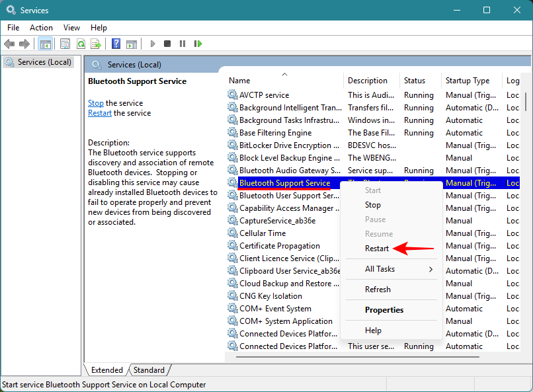Open the Properties toolbar icon
The height and width of the screenshot is (392, 533).
(65, 44)
